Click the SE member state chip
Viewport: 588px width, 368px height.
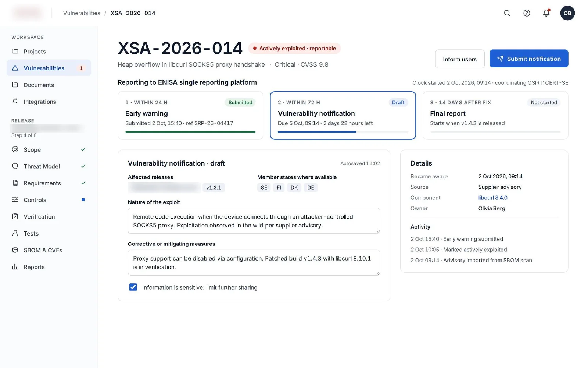pyautogui.click(x=264, y=187)
